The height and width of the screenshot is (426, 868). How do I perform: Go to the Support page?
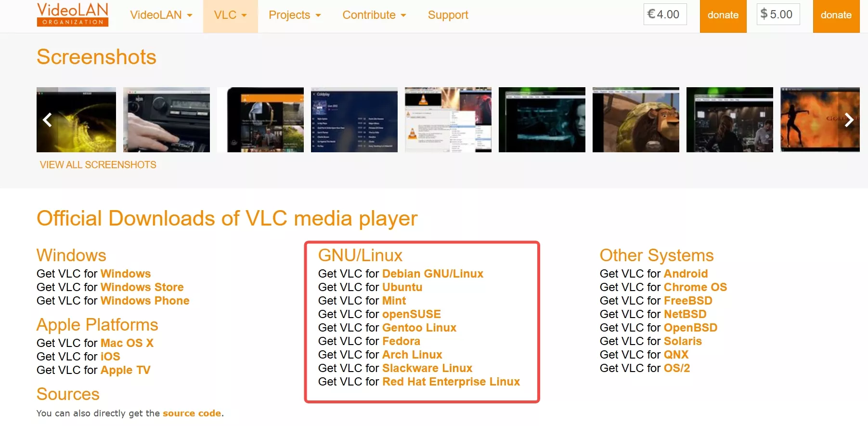(448, 15)
